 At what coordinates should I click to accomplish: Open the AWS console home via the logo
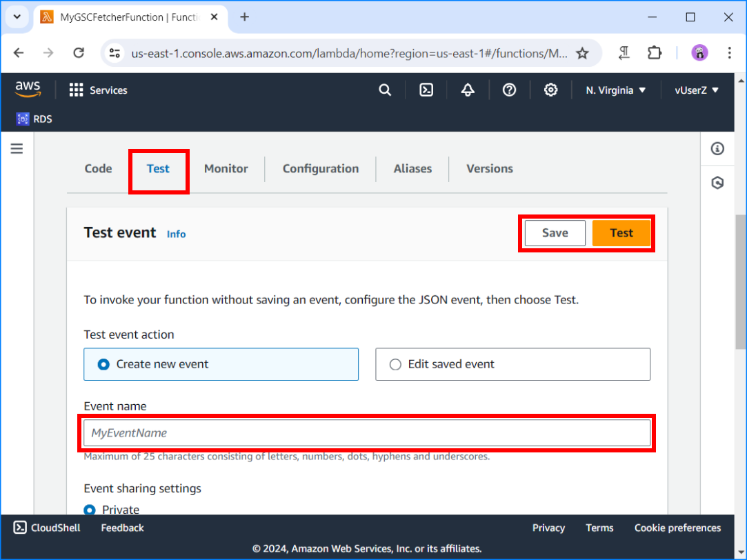[x=27, y=89]
